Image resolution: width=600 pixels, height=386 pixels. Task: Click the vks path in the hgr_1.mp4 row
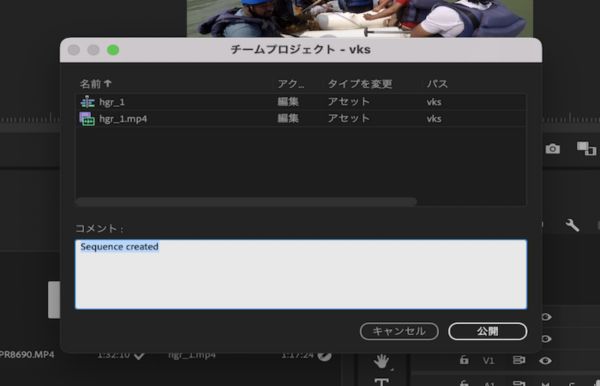pos(434,119)
